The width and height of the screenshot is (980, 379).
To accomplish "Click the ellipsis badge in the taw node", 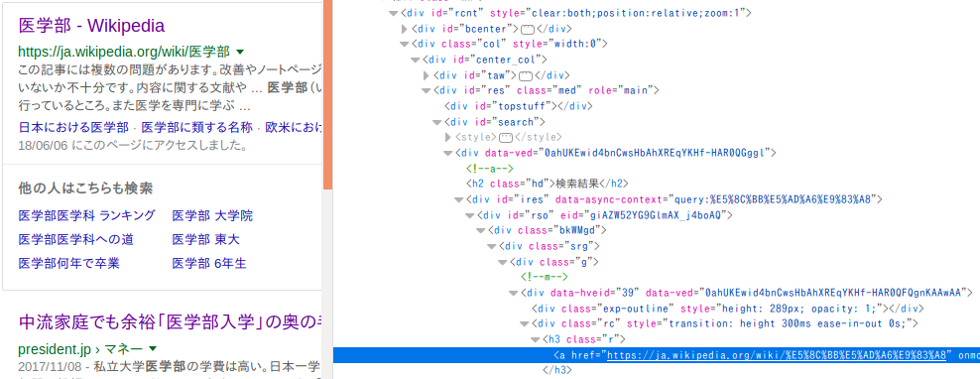I will coord(526,75).
